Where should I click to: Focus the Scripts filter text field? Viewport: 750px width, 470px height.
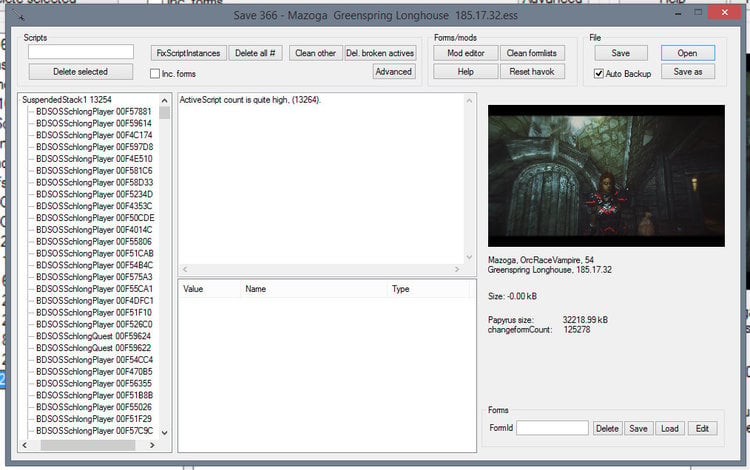pyautogui.click(x=81, y=52)
